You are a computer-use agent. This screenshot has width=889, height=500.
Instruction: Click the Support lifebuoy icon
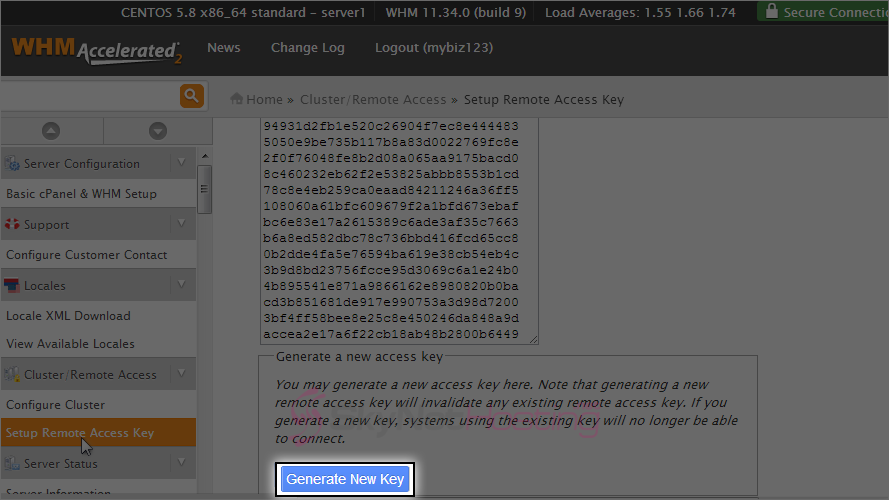(12, 224)
